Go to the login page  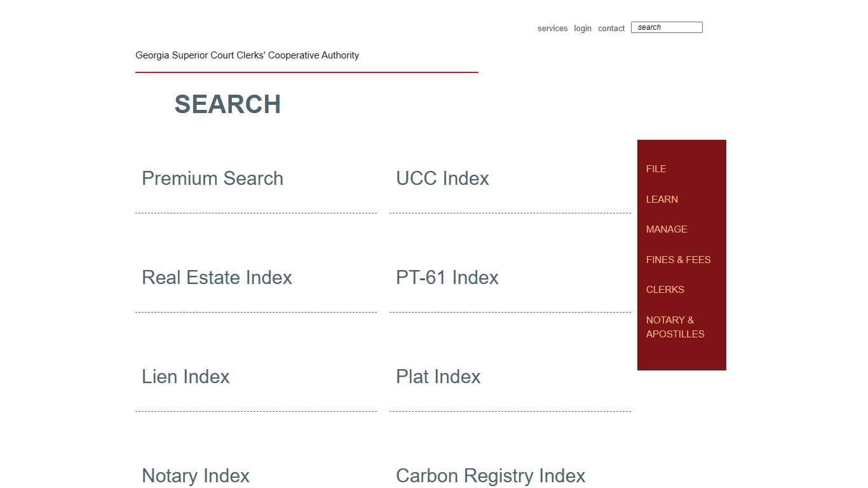coord(582,28)
